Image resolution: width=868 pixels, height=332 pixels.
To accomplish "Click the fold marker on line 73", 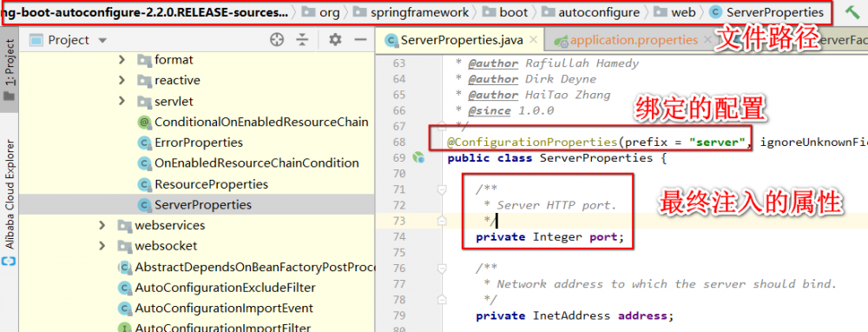I will (442, 221).
